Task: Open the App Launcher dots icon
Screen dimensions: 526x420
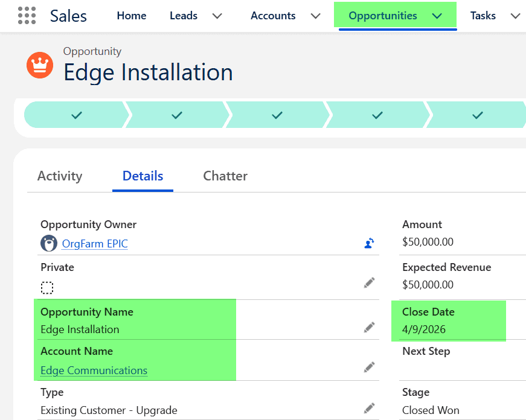Action: [x=27, y=16]
